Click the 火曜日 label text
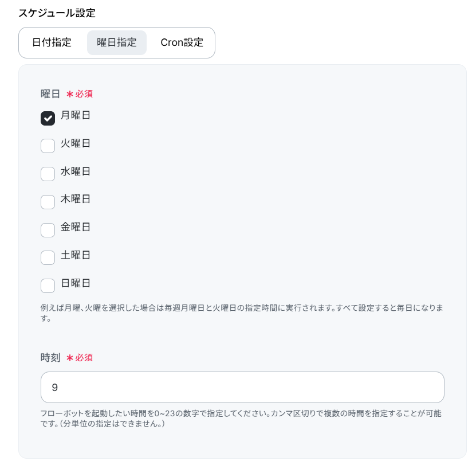 (75, 143)
